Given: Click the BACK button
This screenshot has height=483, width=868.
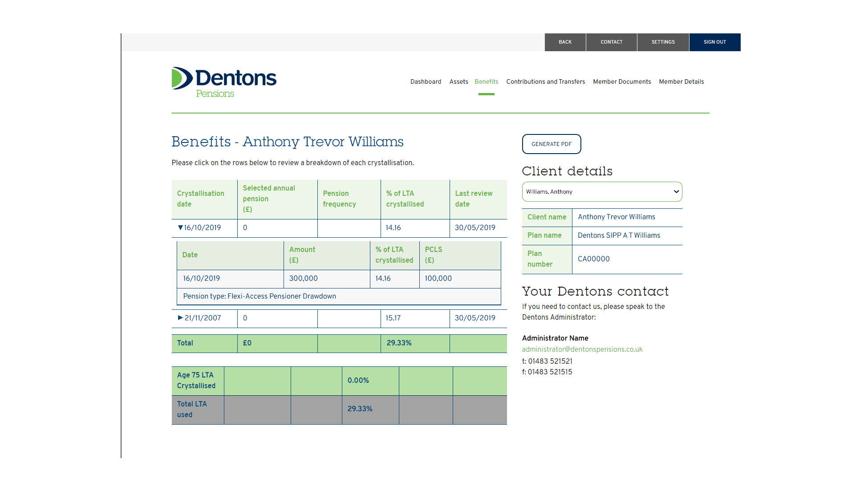Looking at the screenshot, I should (x=565, y=42).
